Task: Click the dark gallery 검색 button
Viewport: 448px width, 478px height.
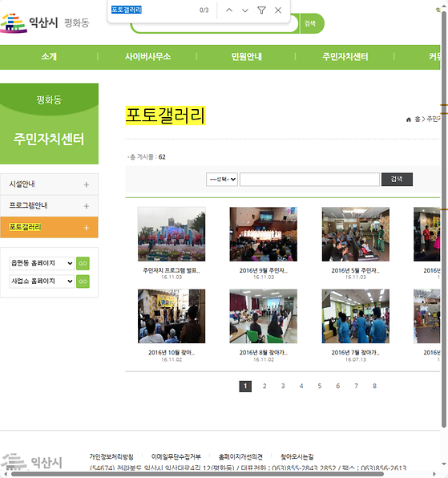Action: tap(397, 180)
